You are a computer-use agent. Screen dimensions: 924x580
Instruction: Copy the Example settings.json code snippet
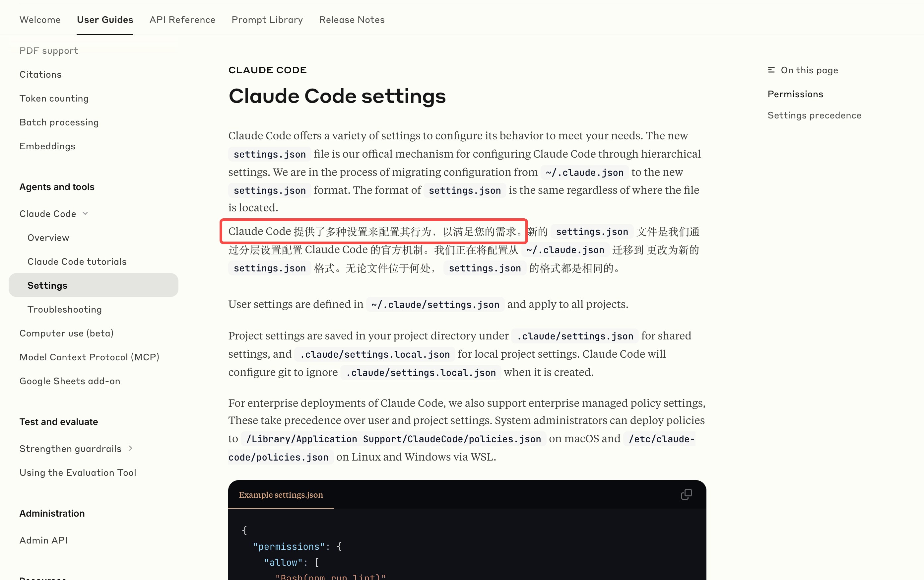(686, 494)
